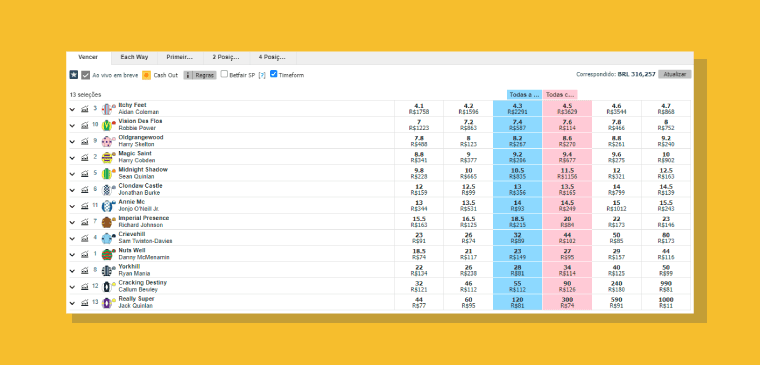Click the 240 odds cell for Cracking Destiny
The height and width of the screenshot is (365, 760).
pos(617,286)
